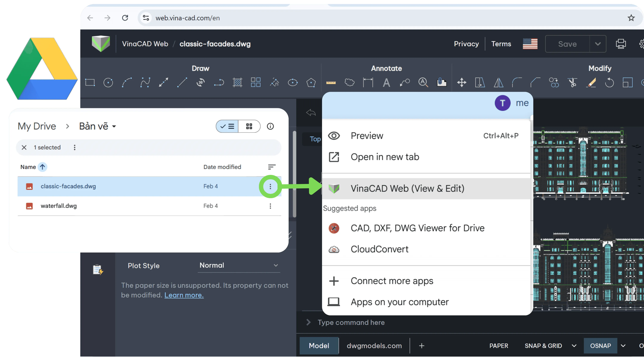The image size is (644, 362).
Task: Choose Open in new tab
Action: [426, 157]
